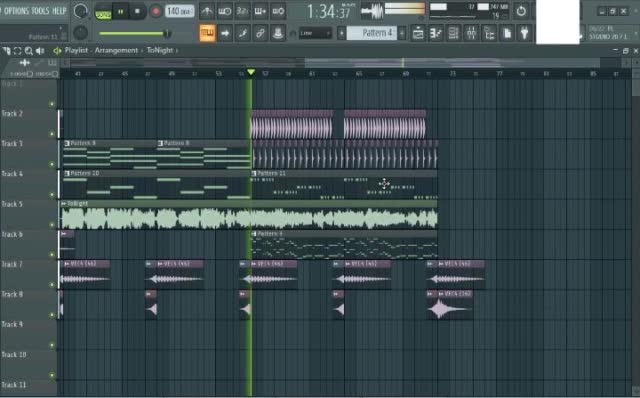The image size is (640, 398).
Task: Mute Track 5 via its green dot
Action: pyautogui.click(x=52, y=225)
